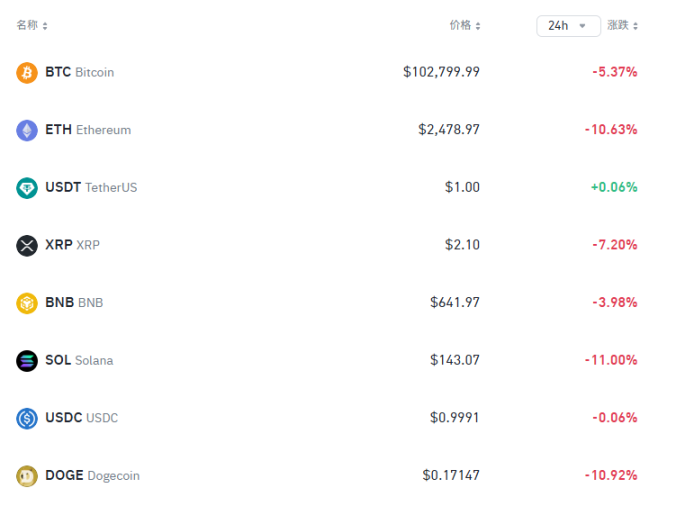Click the XRP price $2.10
This screenshot has width=694, height=506.
click(463, 245)
